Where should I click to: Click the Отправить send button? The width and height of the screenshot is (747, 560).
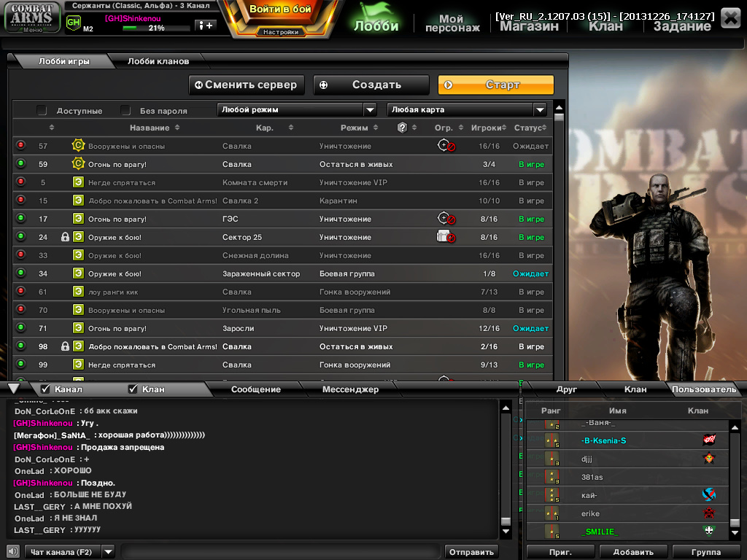coord(471,552)
